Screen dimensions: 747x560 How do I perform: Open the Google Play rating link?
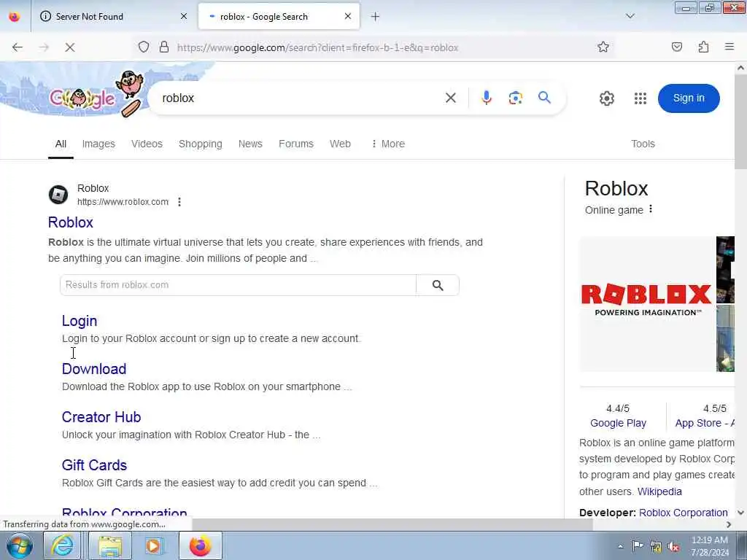coord(618,423)
